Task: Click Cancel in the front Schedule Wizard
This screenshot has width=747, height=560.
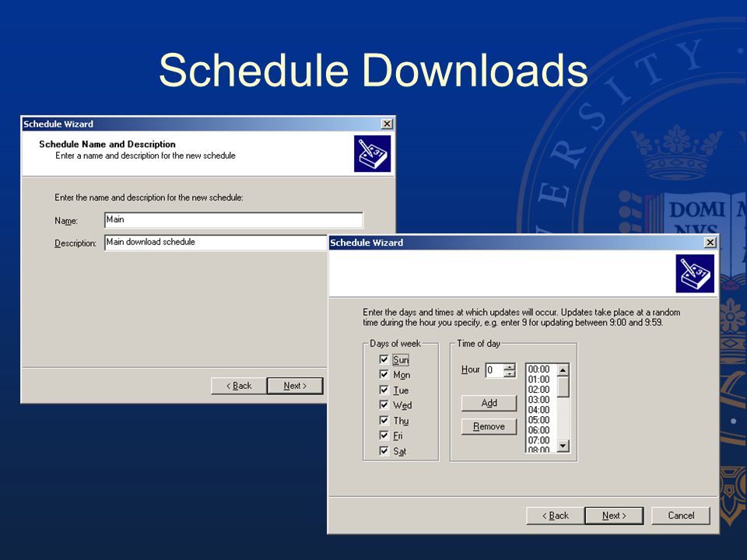Action: click(681, 516)
